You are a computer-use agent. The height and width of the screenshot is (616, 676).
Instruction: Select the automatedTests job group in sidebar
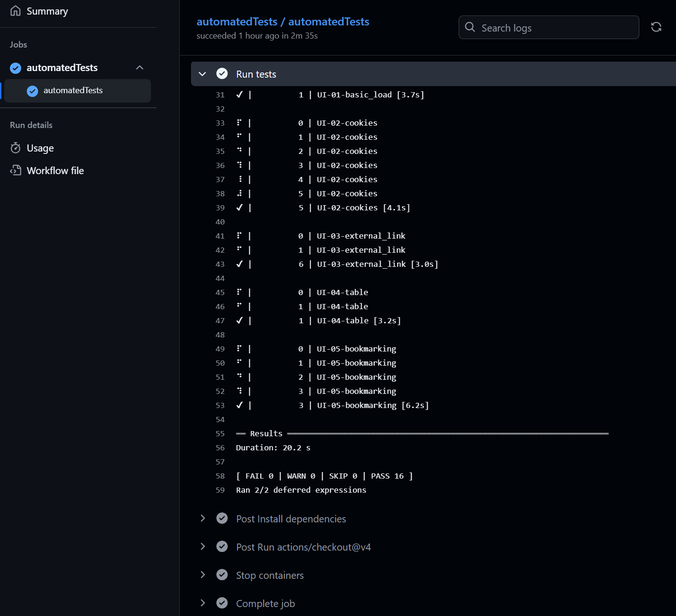click(62, 68)
